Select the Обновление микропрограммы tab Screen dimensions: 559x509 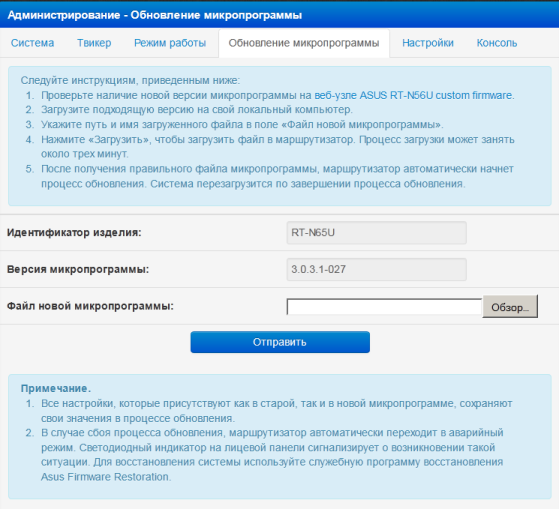[x=304, y=43]
